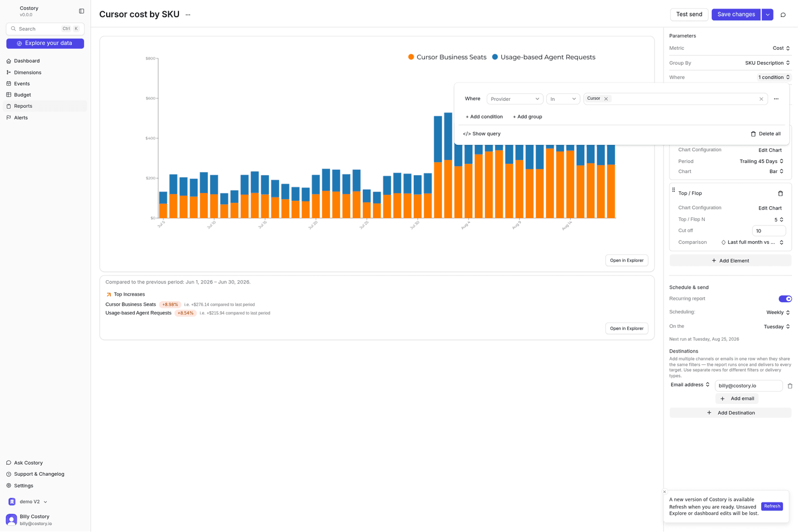804x532 pixels.
Task: Dismiss the new version notification
Action: (x=665, y=492)
